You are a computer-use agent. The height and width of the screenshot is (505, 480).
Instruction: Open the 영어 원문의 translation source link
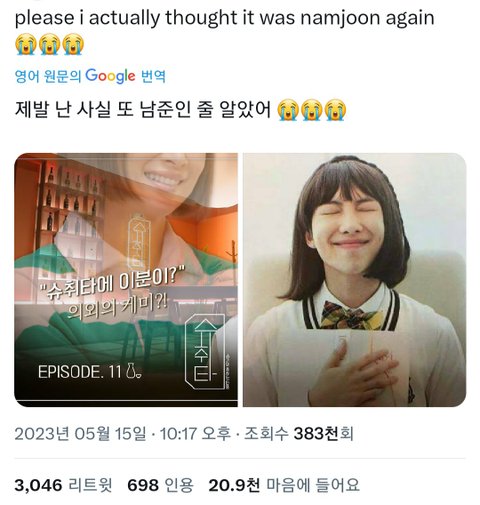tap(48, 76)
